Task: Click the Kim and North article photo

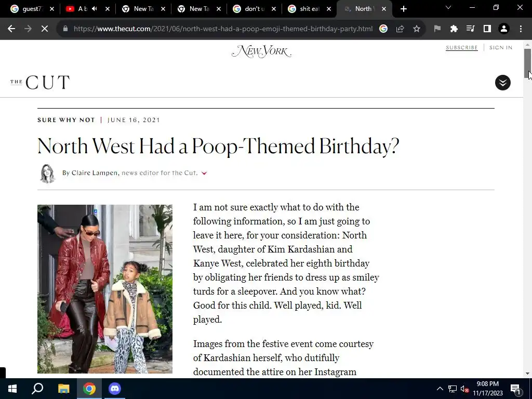Action: [105, 289]
